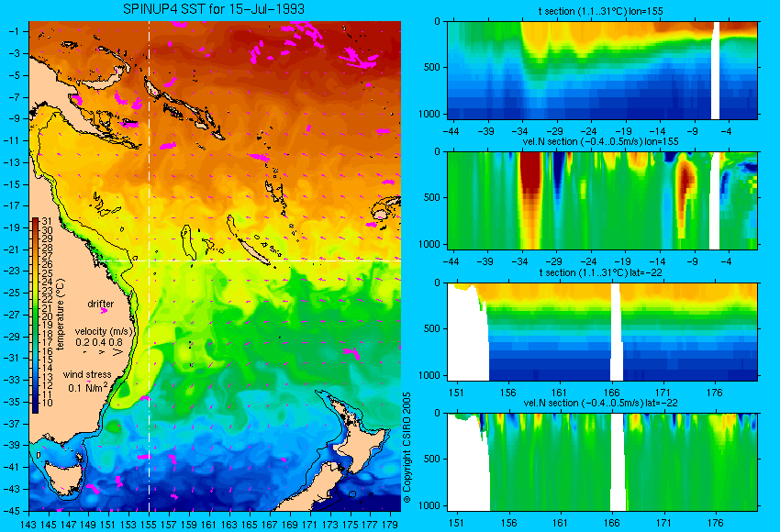Open the vel.N section plot for lon=155

602,200
